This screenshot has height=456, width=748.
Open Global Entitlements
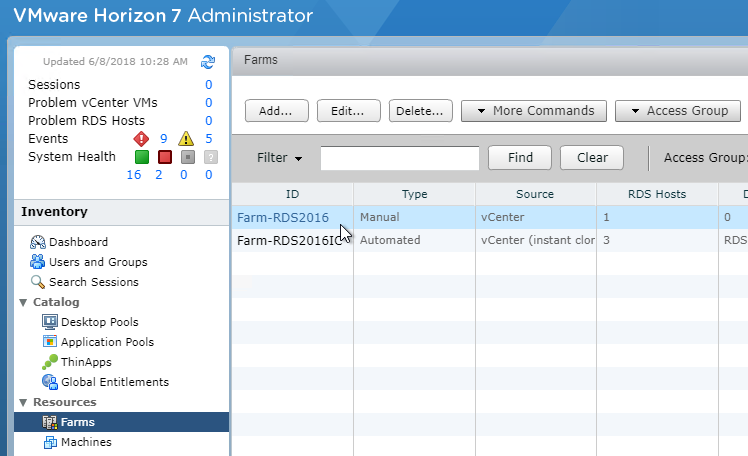115,383
